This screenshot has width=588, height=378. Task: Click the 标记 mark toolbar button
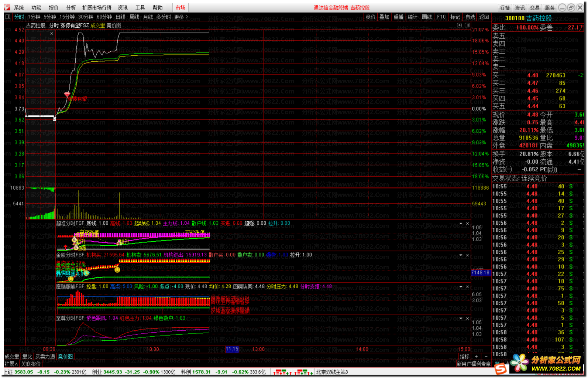click(x=455, y=17)
